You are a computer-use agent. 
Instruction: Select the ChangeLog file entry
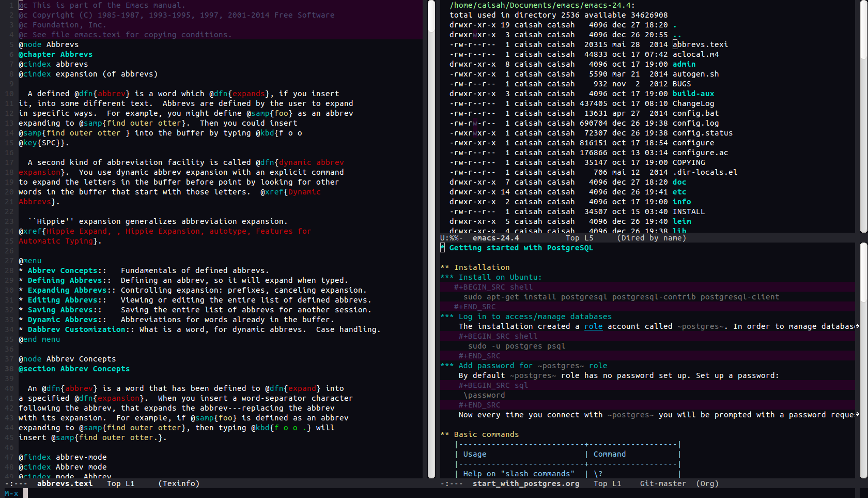(x=693, y=103)
